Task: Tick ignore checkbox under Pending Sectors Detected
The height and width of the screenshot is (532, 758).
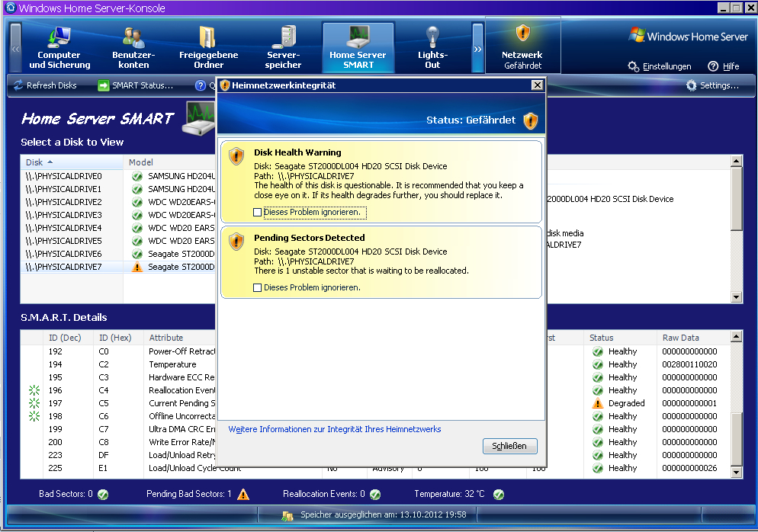Action: pos(257,287)
